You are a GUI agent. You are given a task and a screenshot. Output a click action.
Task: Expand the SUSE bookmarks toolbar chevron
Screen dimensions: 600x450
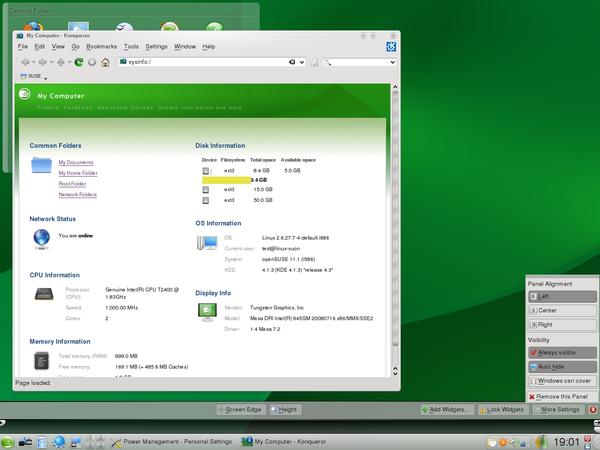point(46,78)
